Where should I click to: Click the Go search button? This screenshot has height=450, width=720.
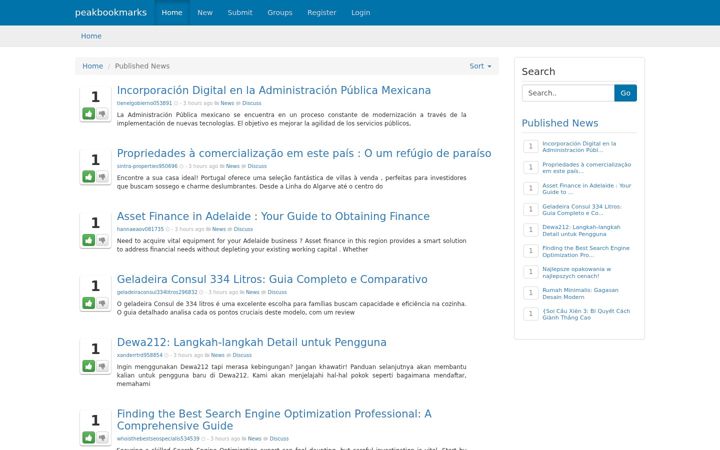(625, 93)
